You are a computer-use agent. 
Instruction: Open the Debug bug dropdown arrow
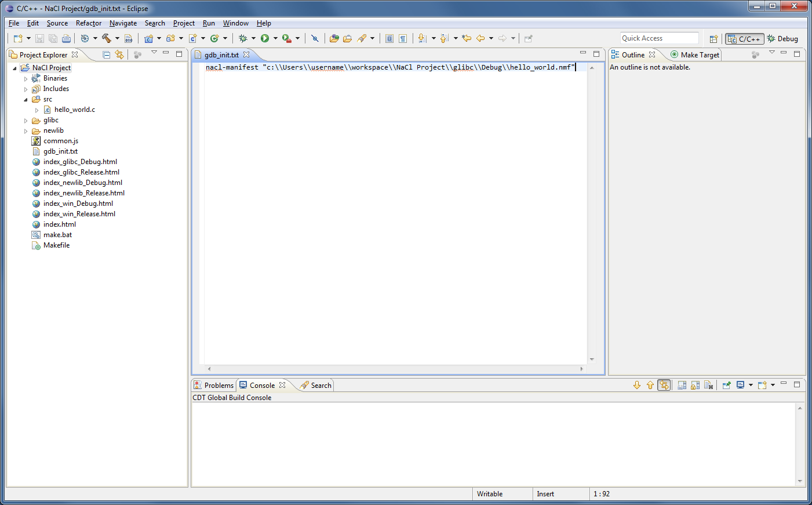pos(253,39)
